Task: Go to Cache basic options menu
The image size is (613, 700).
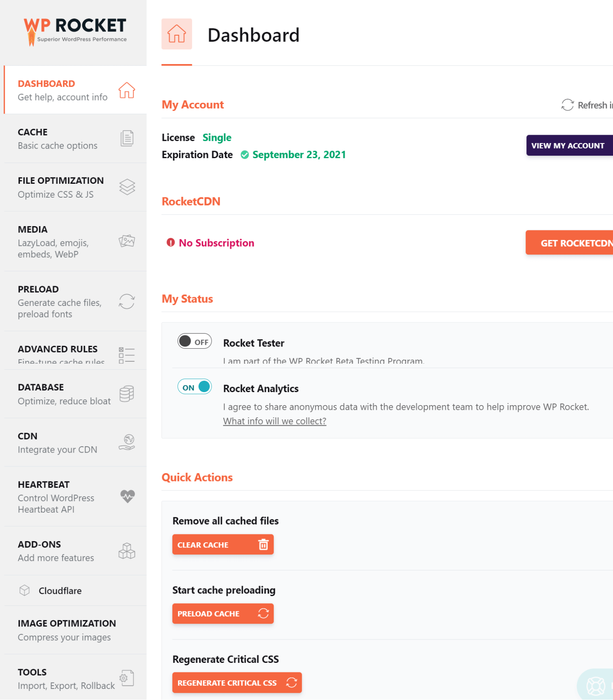Action: tap(75, 139)
